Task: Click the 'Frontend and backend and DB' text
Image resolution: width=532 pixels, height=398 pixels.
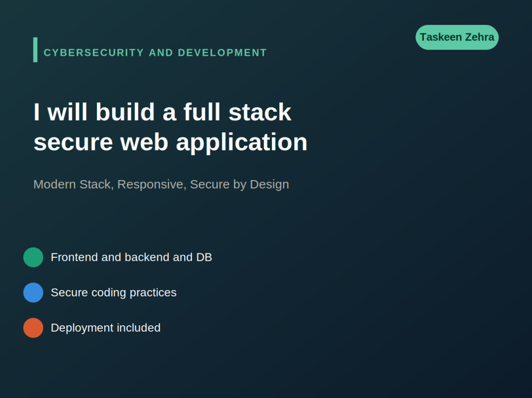Action: tap(131, 257)
